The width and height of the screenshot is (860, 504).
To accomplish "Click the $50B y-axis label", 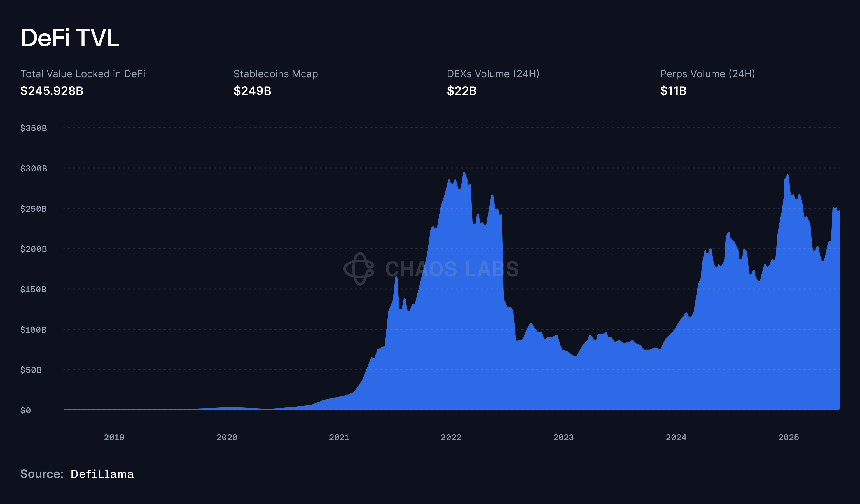I will (x=31, y=370).
